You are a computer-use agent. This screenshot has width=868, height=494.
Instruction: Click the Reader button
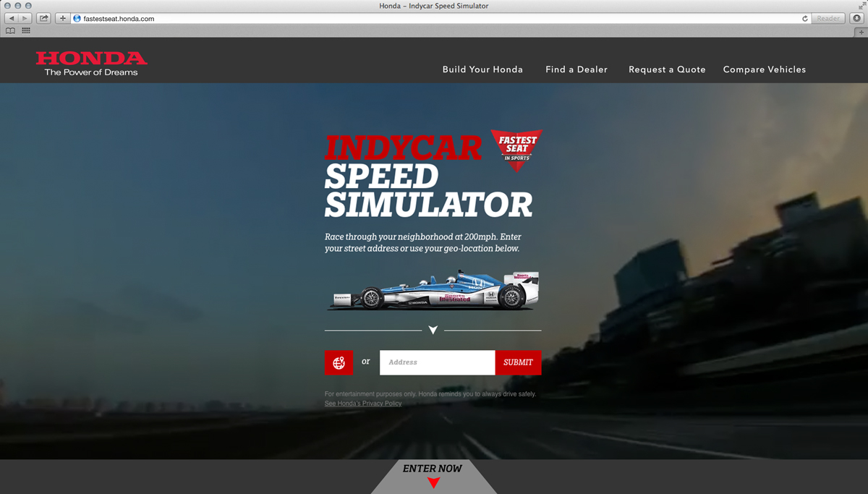829,19
